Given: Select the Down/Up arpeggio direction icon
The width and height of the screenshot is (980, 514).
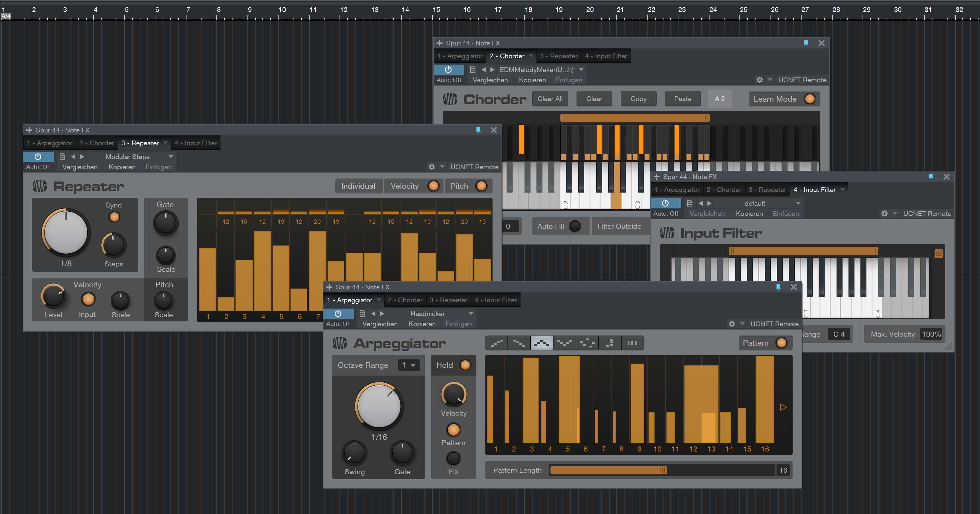Looking at the screenshot, I should pos(564,343).
